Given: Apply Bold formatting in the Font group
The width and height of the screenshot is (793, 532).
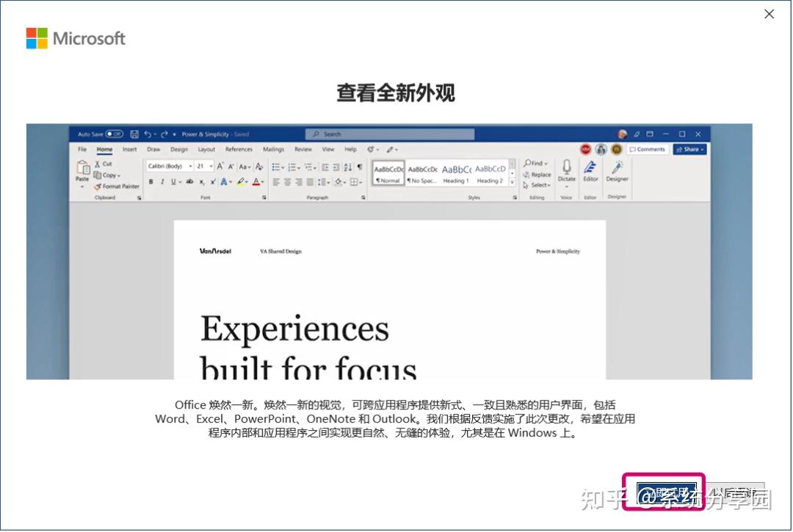Looking at the screenshot, I should (151, 182).
